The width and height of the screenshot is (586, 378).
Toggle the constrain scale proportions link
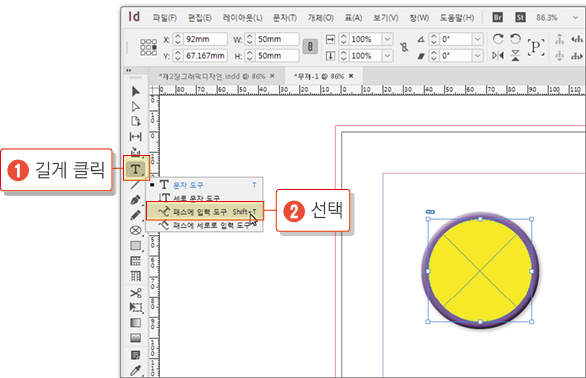click(404, 47)
